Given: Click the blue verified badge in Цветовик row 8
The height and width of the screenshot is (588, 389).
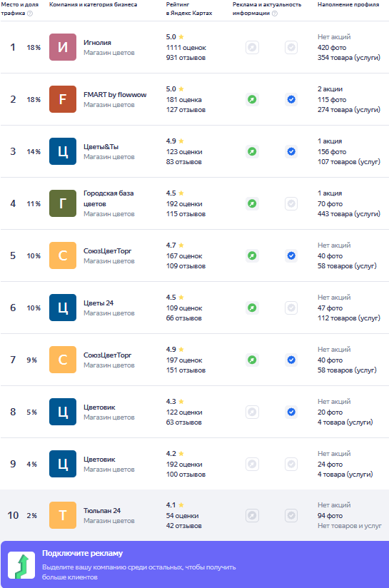Looking at the screenshot, I should [x=291, y=412].
